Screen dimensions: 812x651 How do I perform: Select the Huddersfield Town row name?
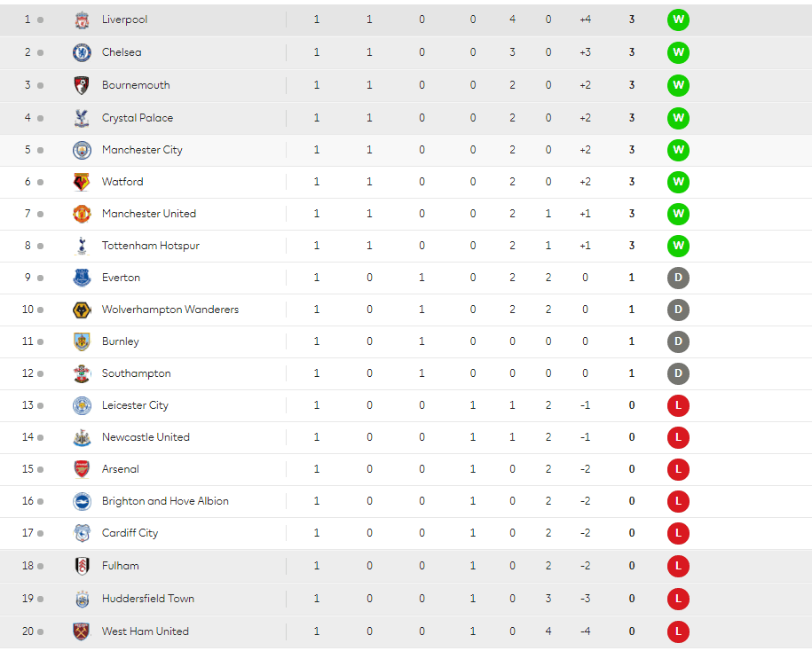[148, 599]
